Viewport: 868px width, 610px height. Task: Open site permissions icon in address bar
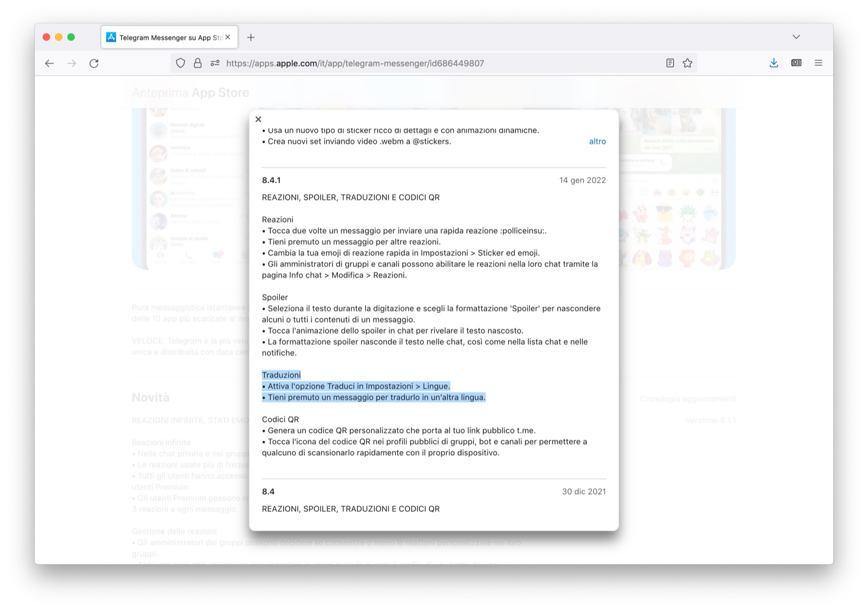tap(215, 63)
